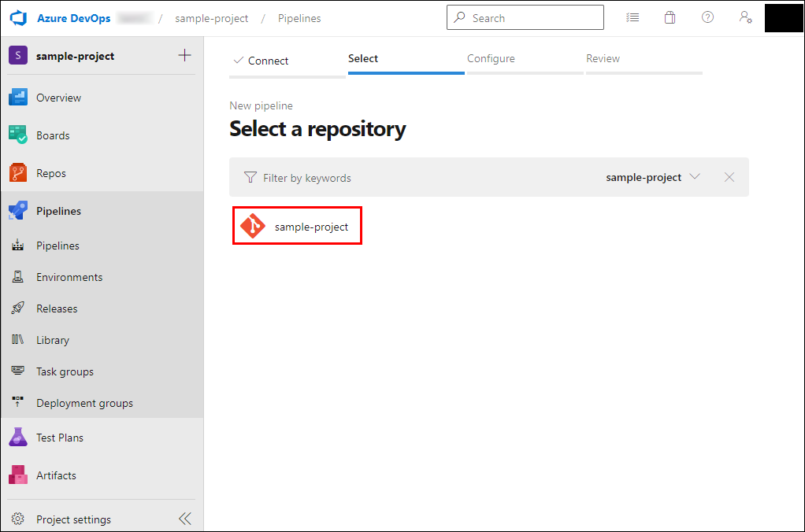Viewport: 805px width, 532px height.
Task: Click the Task groups icon
Action: pos(17,371)
